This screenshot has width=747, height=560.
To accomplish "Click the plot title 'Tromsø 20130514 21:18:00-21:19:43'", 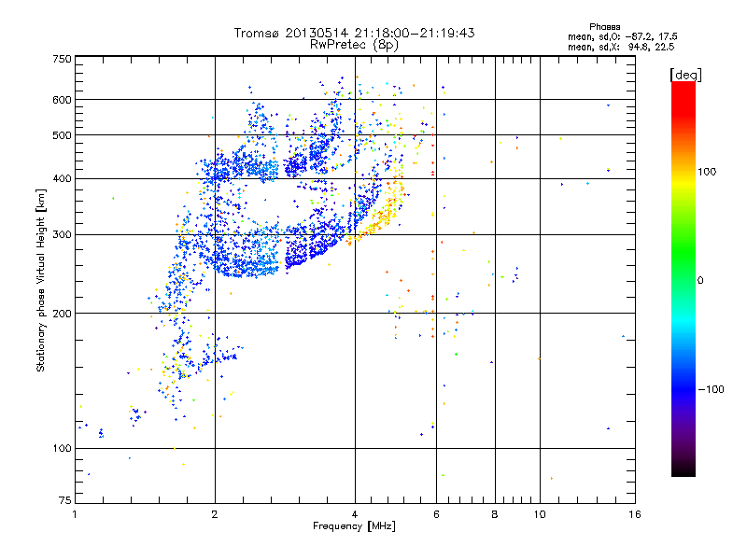I will [x=354, y=33].
